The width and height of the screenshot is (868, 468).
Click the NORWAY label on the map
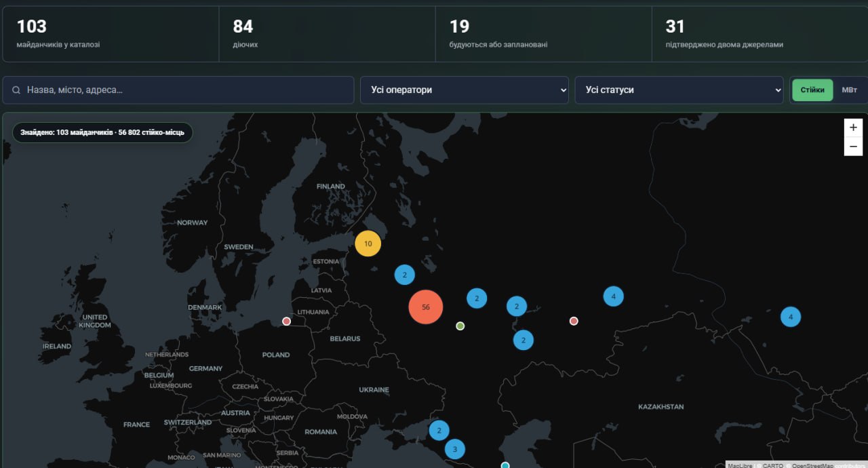click(193, 222)
